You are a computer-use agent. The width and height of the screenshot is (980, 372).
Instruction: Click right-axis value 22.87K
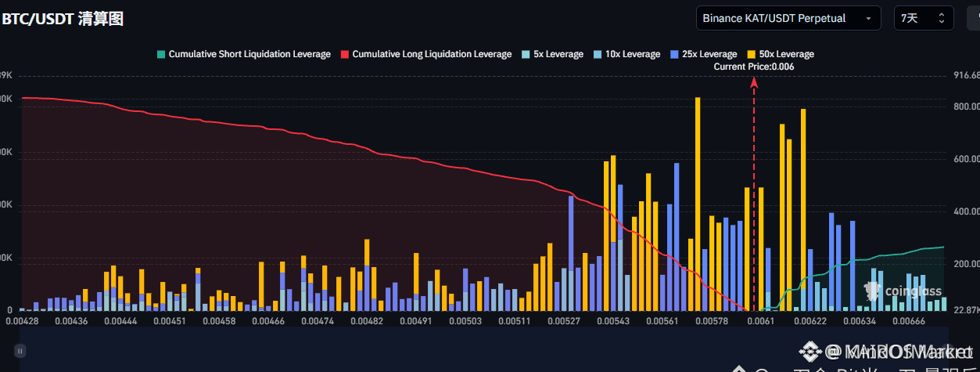coord(967,310)
